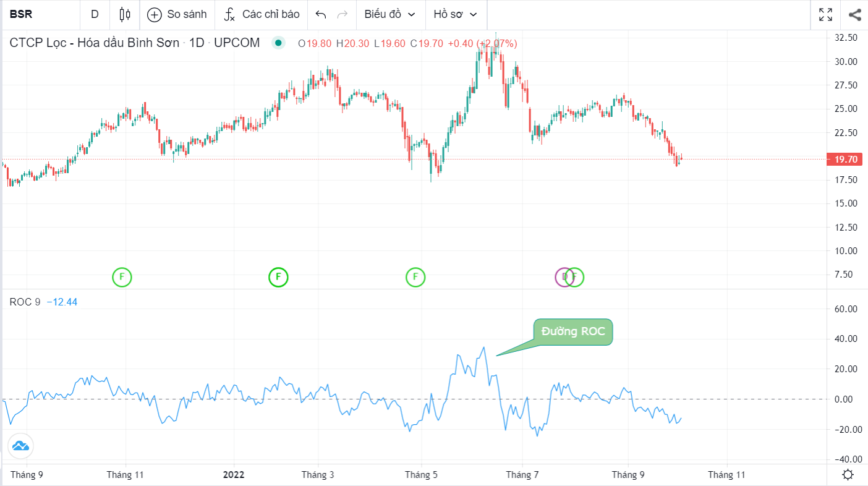Open candlestick chart style selector
Screen dimensions: 868x486
(x=125, y=14)
